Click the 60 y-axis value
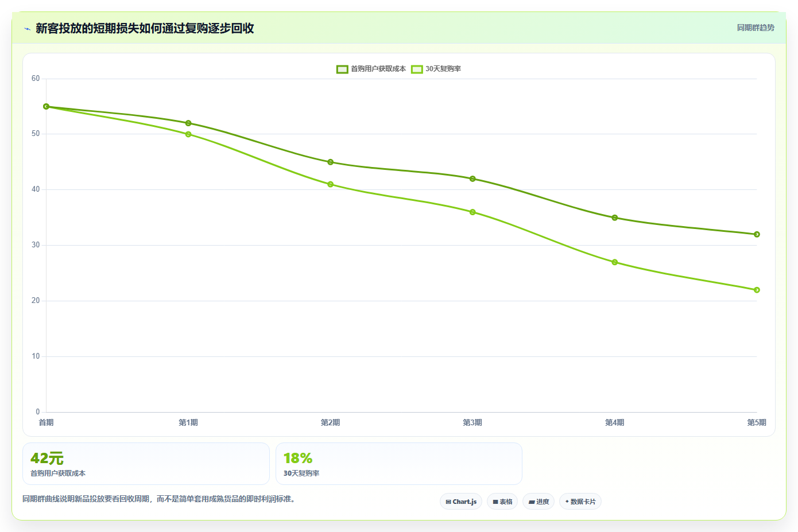The width and height of the screenshot is (798, 532). (x=36, y=79)
